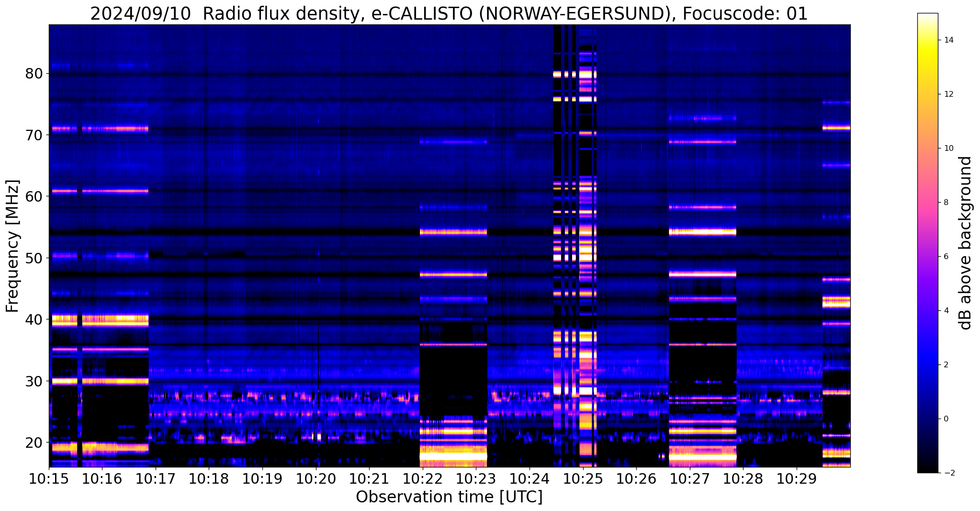The height and width of the screenshot is (511, 980).
Task: Click the 10:18 time tick label
Action: (x=209, y=479)
